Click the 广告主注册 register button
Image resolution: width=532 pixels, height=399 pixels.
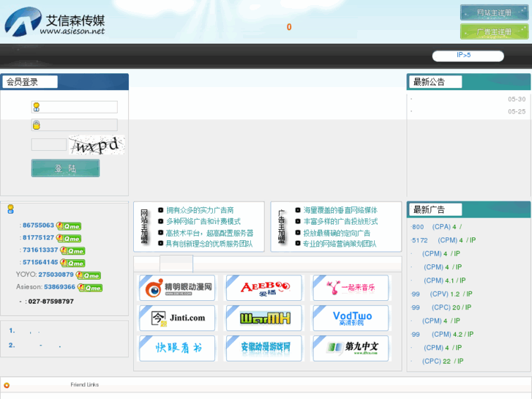point(494,31)
